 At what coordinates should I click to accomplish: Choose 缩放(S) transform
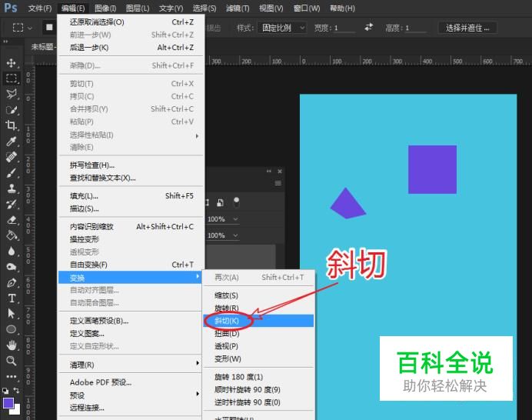click(258, 295)
